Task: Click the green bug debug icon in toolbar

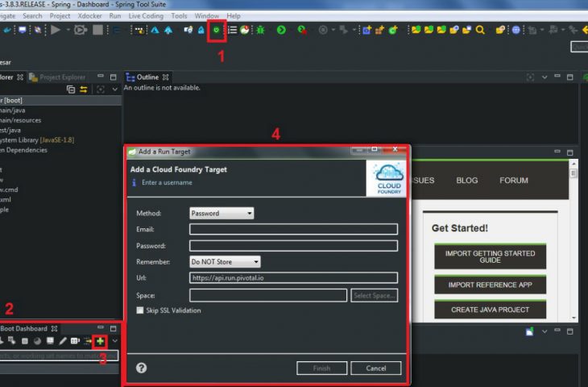Action: click(x=260, y=30)
